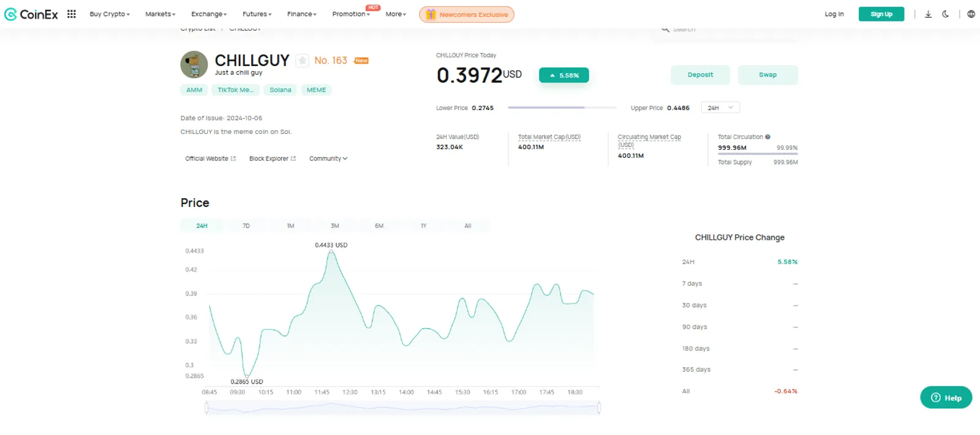Click the Total Circulation info icon
980x435 pixels.
pos(767,137)
